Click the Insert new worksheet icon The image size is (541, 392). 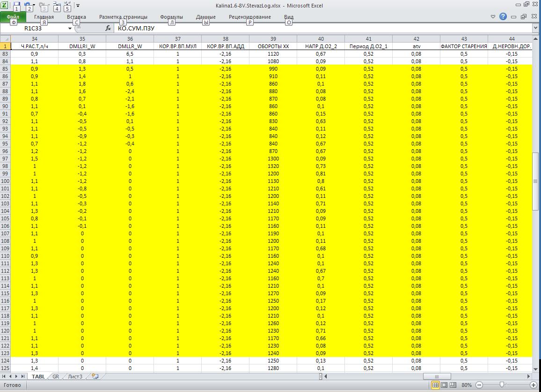[95, 376]
